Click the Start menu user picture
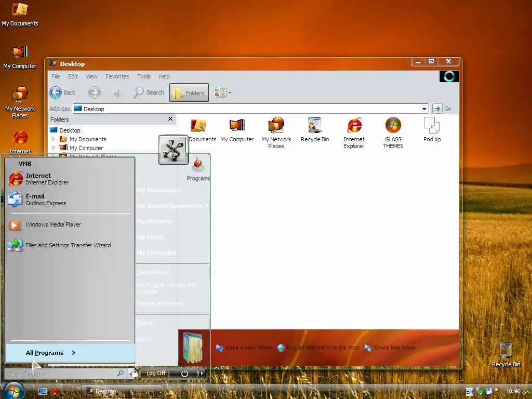The width and height of the screenshot is (532, 399). click(174, 150)
